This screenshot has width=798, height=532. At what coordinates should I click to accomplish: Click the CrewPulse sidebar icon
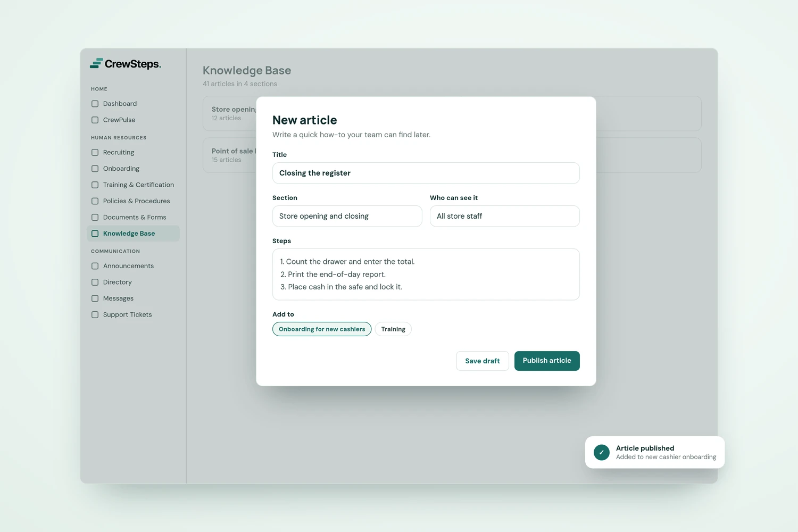95,120
